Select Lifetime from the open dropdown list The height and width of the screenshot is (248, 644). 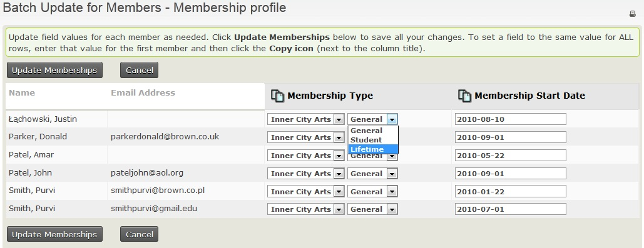(x=373, y=149)
